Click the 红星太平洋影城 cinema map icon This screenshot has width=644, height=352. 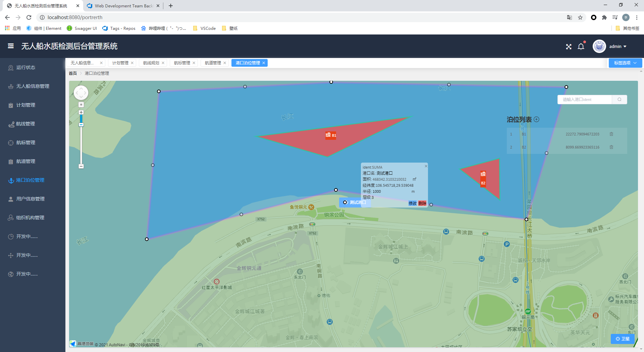click(x=217, y=282)
